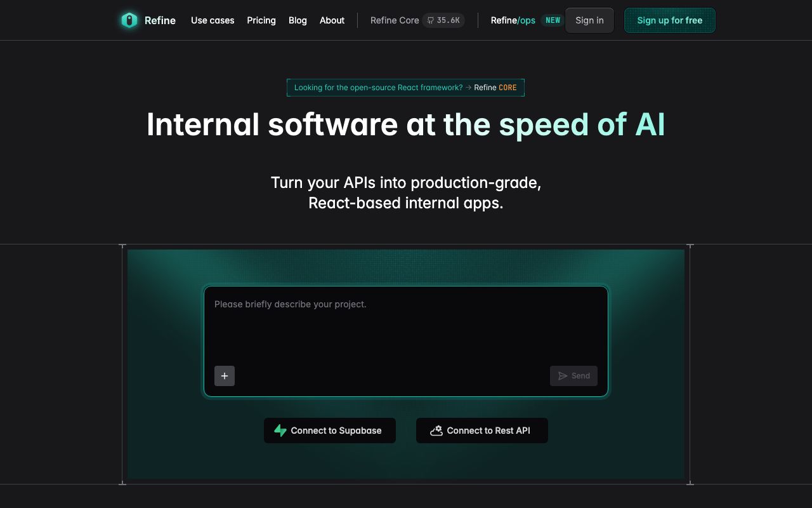The width and height of the screenshot is (812, 508).
Task: Open the Blog link in navigation
Action: [x=298, y=20]
